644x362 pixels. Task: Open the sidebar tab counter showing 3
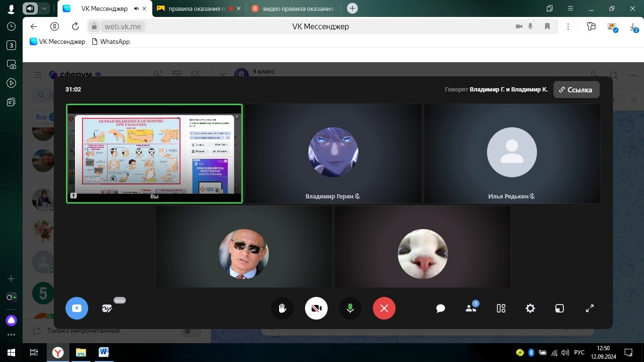pos(11,46)
